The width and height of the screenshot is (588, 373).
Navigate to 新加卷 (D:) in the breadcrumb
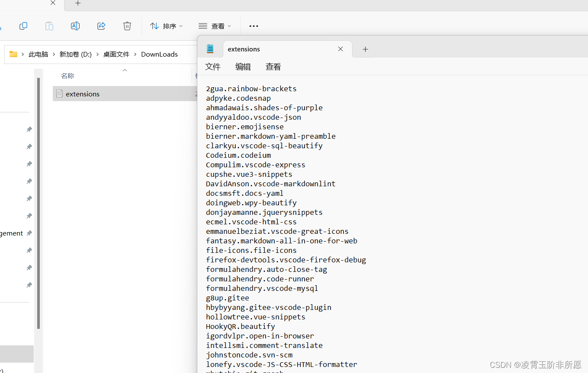click(x=76, y=54)
